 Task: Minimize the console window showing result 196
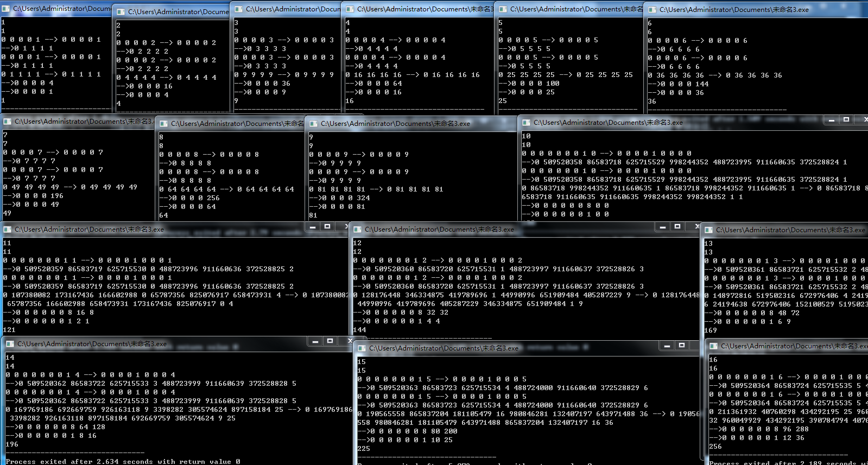pyautogui.click(x=315, y=341)
